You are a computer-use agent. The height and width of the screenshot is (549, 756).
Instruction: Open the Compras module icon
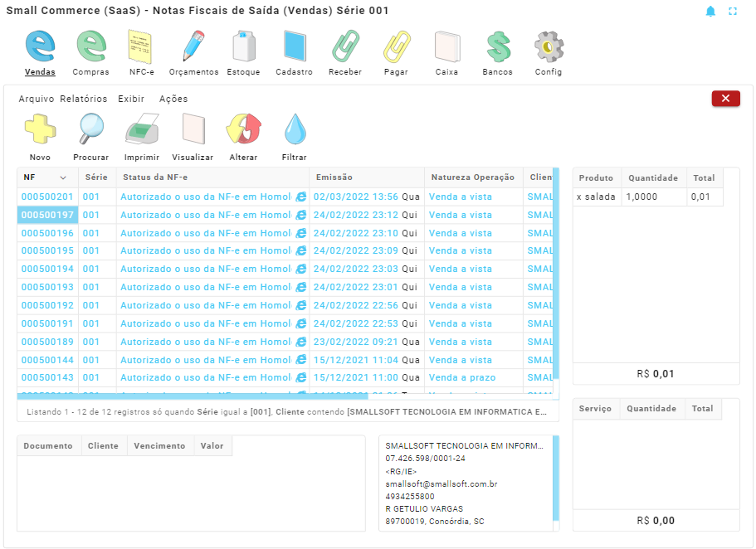point(90,47)
